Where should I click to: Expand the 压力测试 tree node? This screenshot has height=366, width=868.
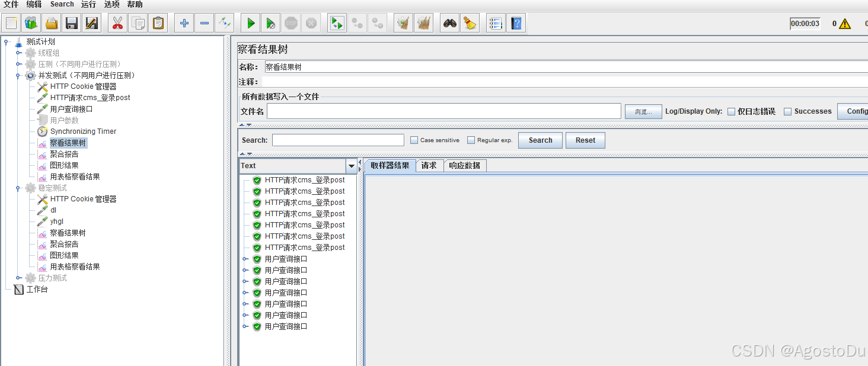[18, 278]
